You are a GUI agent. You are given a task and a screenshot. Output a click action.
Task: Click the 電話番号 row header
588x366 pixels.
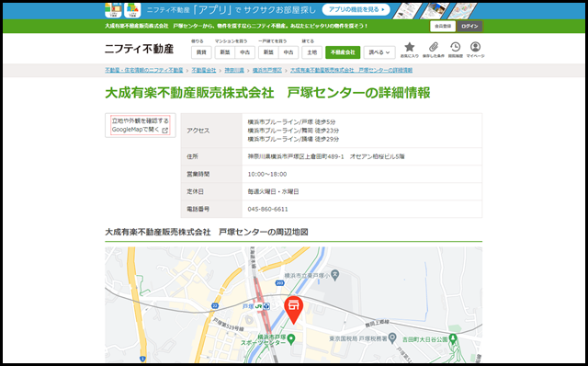pos(211,209)
